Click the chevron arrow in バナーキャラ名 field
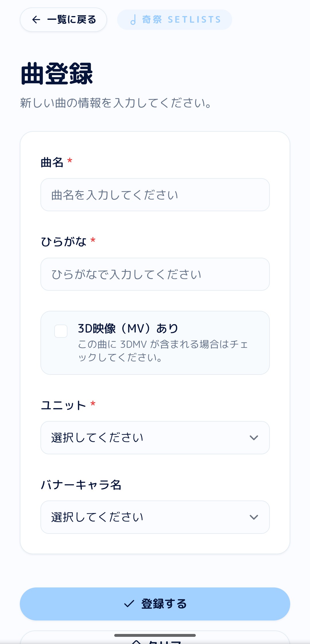 254,517
